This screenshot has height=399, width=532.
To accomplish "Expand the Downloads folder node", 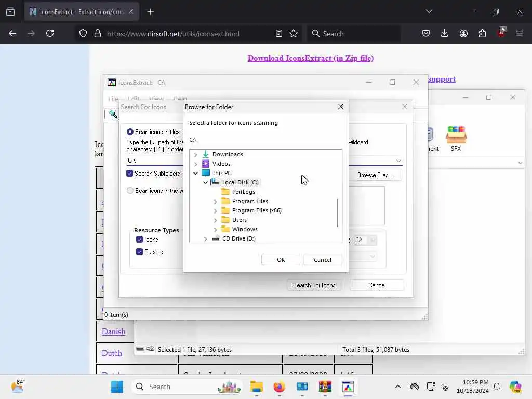I will pos(196,155).
